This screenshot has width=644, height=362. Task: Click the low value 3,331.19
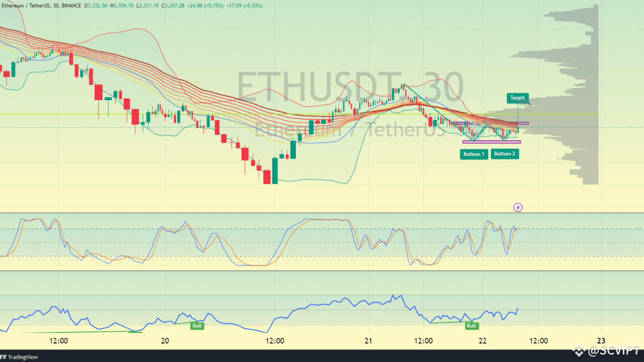(x=147, y=5)
